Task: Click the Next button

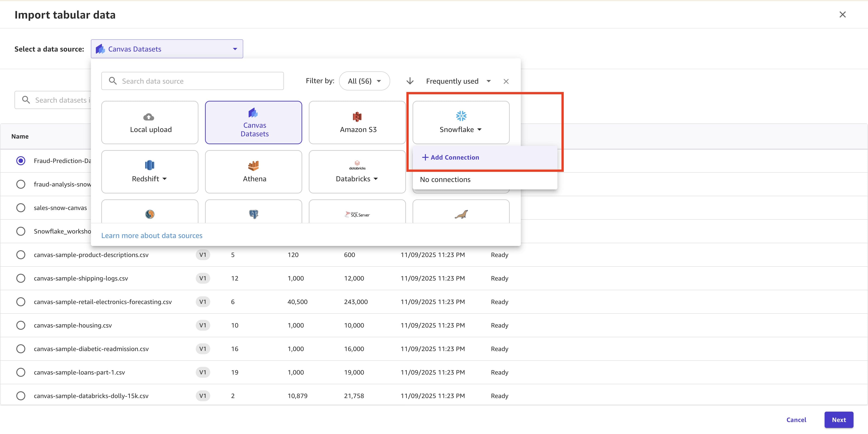Action: click(x=839, y=420)
